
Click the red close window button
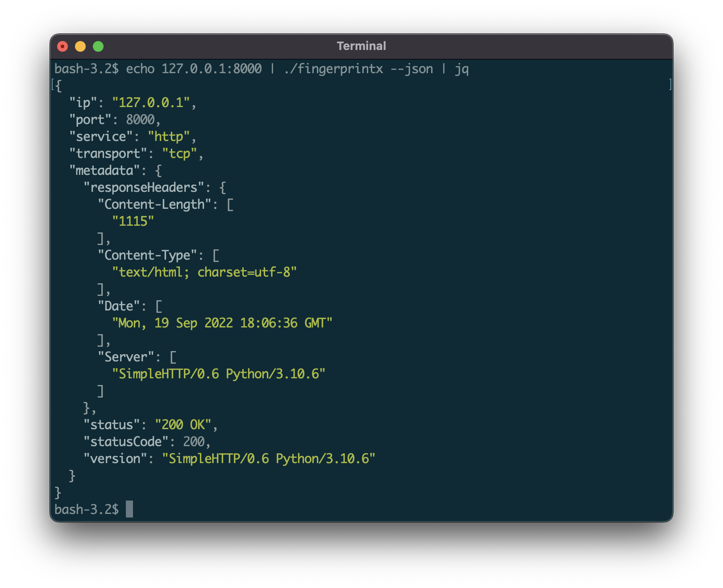point(62,46)
